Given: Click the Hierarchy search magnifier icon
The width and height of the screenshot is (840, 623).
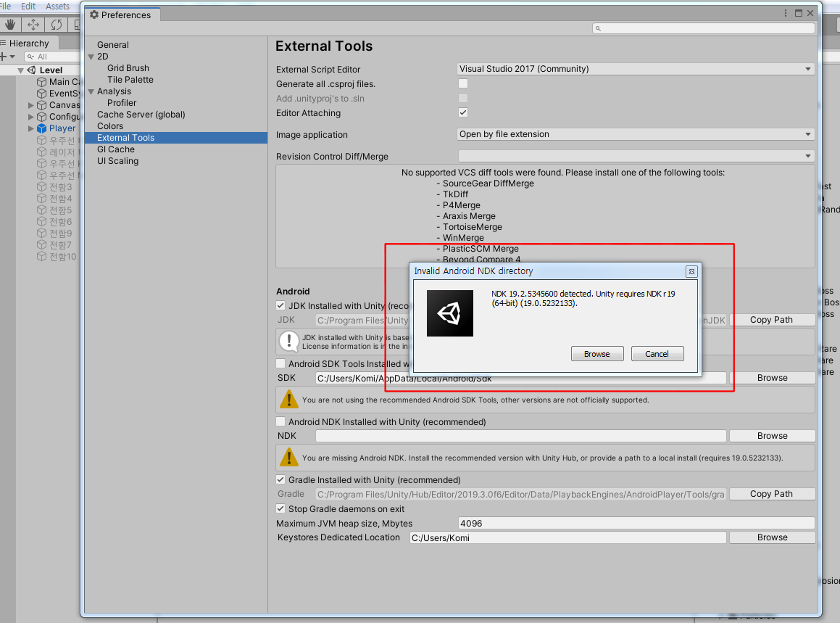Looking at the screenshot, I should [x=30, y=57].
